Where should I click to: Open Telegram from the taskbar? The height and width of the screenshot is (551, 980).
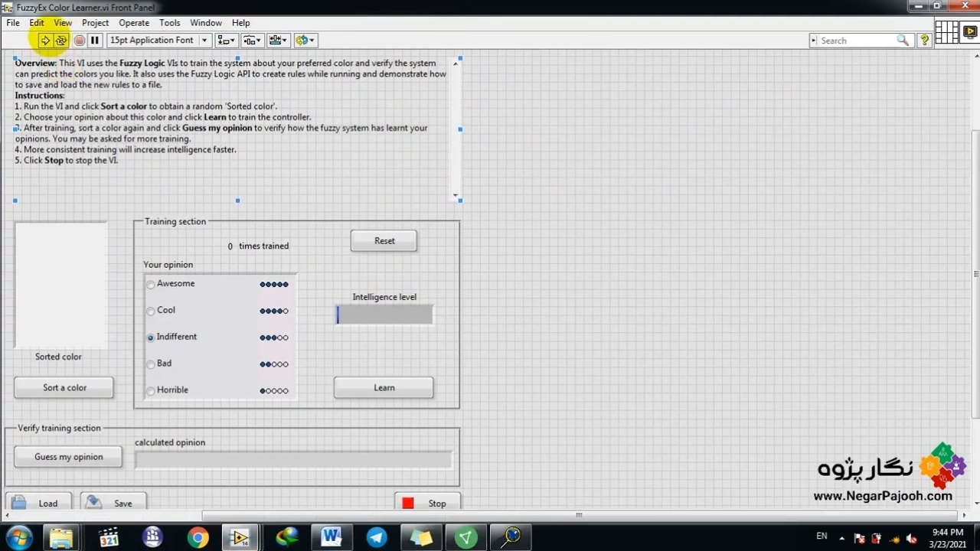pos(377,537)
